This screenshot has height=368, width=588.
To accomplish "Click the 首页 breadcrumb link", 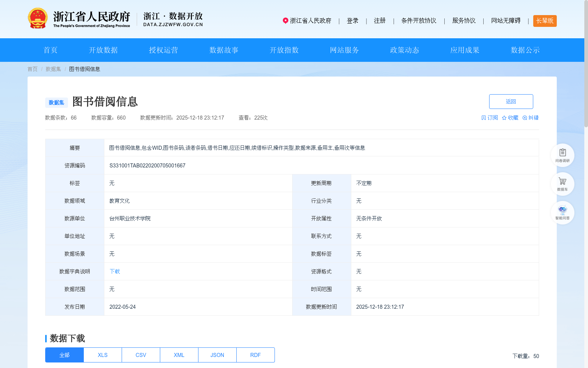I will point(32,69).
